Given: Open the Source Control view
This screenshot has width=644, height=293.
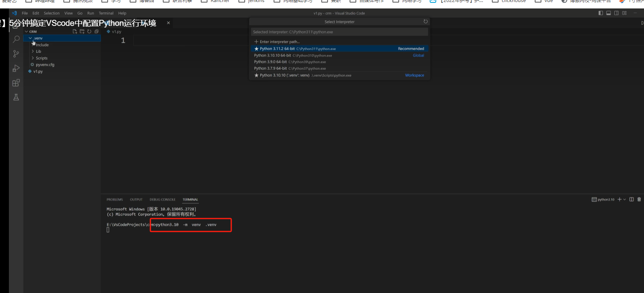Looking at the screenshot, I should (x=16, y=54).
